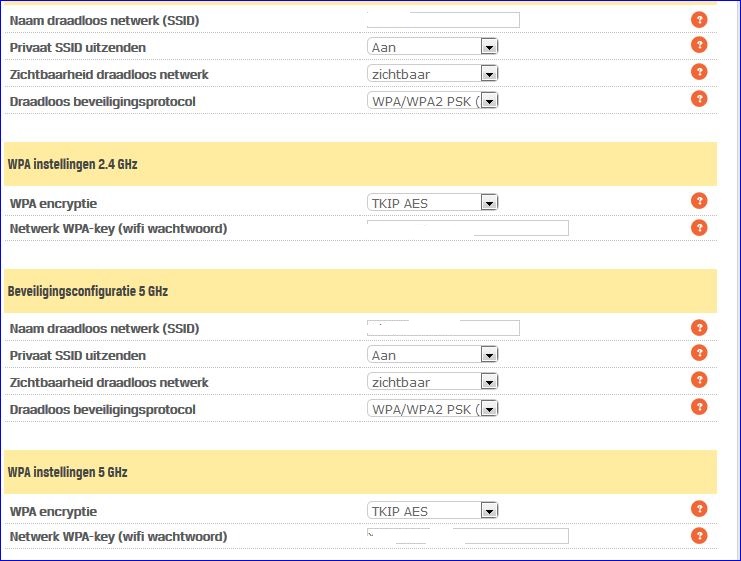Focus the 2.4 GHz wifi wachtwoord field
The height and width of the screenshot is (561, 741).
[467, 228]
